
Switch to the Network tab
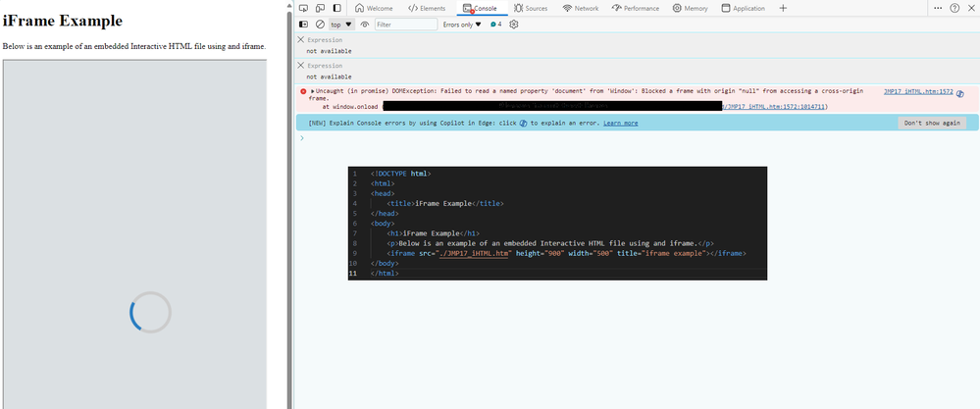pyautogui.click(x=581, y=8)
